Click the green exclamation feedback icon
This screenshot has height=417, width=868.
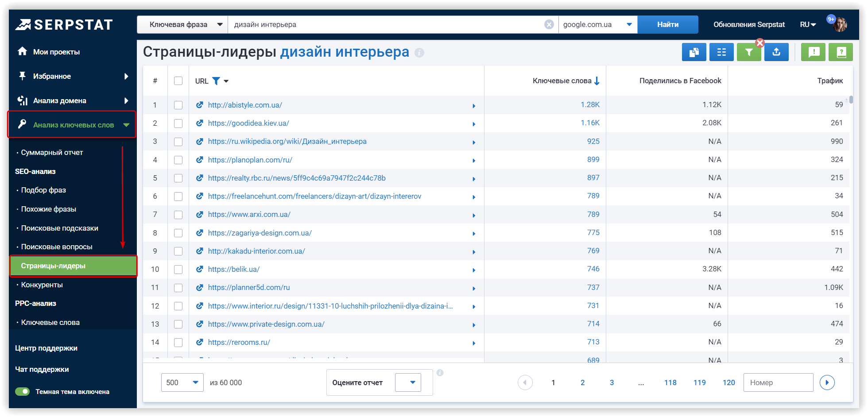814,52
